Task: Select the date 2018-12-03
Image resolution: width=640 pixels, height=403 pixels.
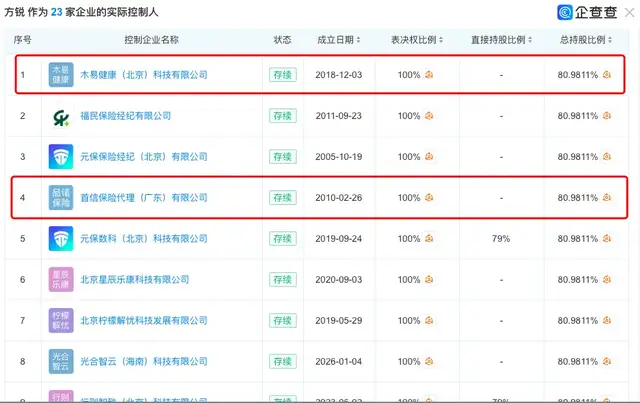Action: (x=339, y=75)
